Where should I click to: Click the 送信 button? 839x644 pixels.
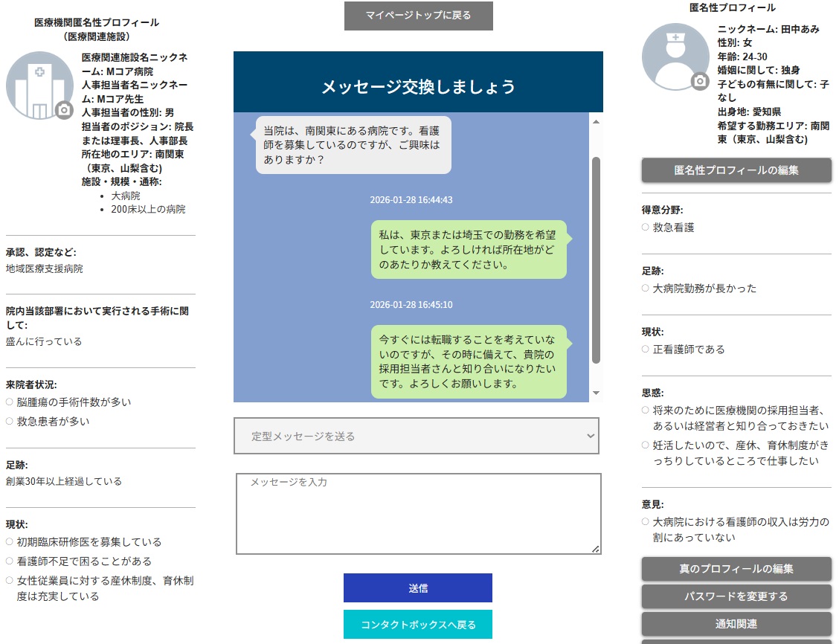[x=417, y=587]
